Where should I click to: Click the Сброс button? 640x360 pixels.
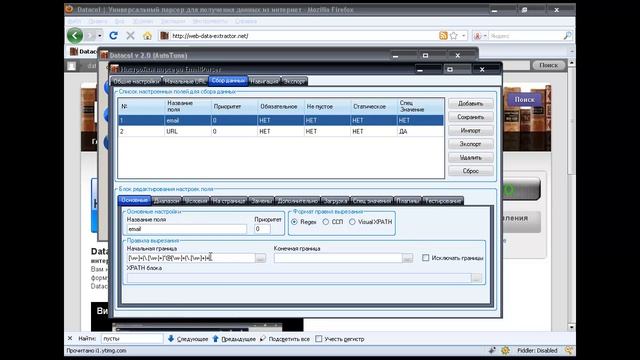tap(471, 171)
